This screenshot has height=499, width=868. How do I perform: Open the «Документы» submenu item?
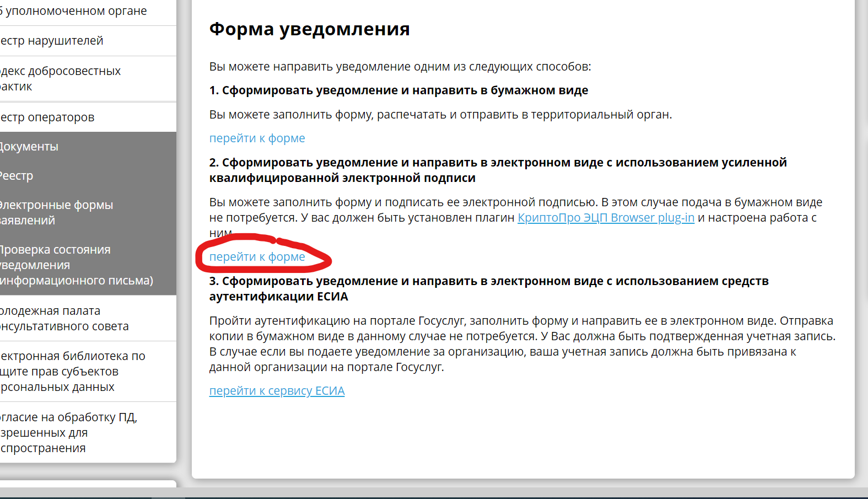pos(30,147)
